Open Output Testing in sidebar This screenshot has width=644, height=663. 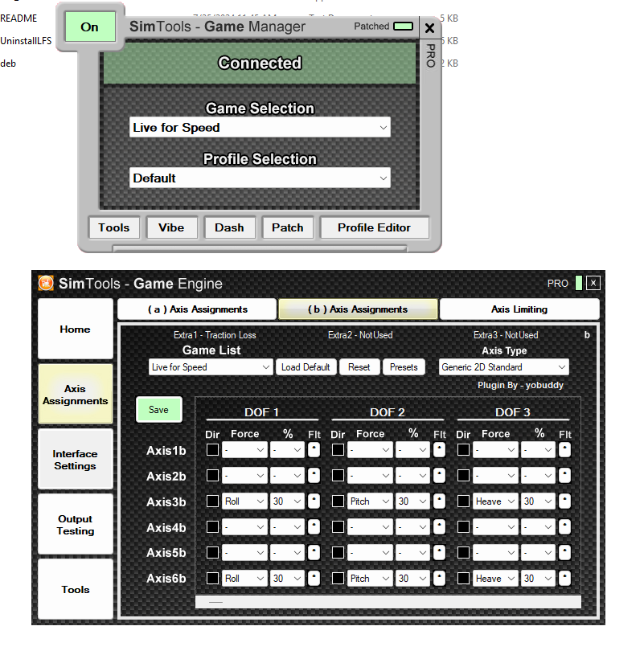point(76,524)
